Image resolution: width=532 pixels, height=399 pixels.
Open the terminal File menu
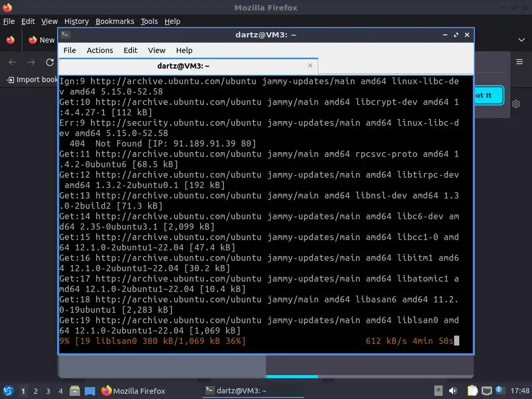point(70,50)
